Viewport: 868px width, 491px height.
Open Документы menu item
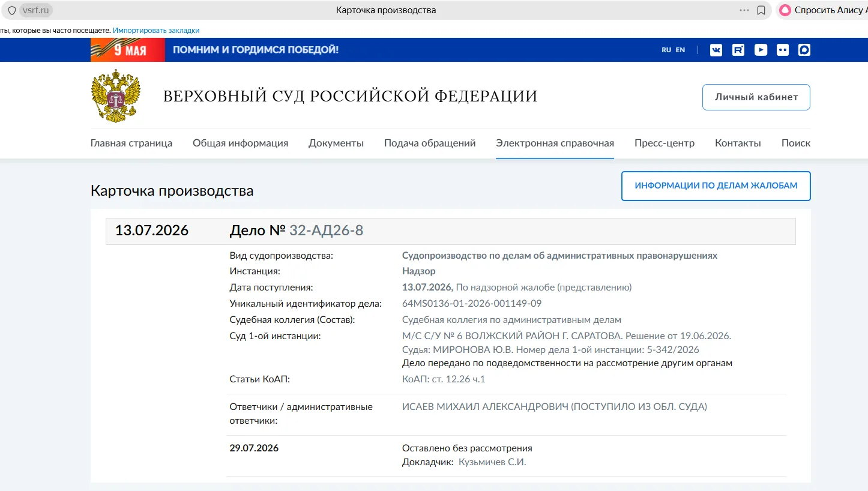336,143
